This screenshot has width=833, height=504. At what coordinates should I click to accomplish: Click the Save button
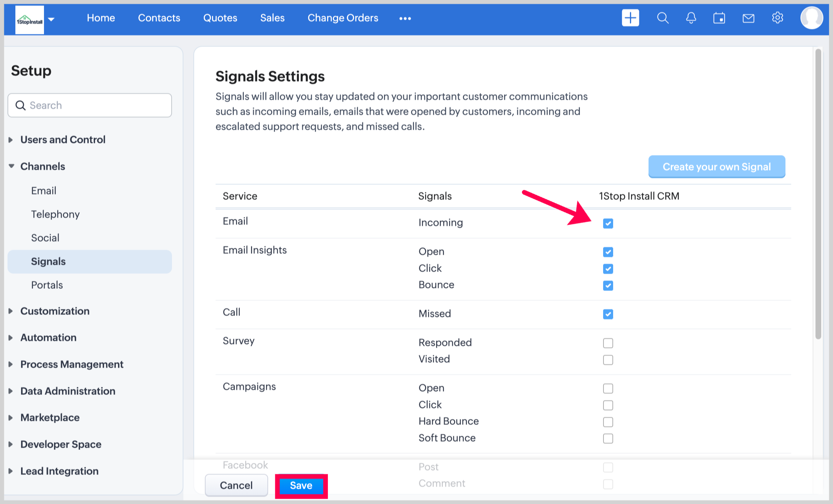tap(301, 485)
